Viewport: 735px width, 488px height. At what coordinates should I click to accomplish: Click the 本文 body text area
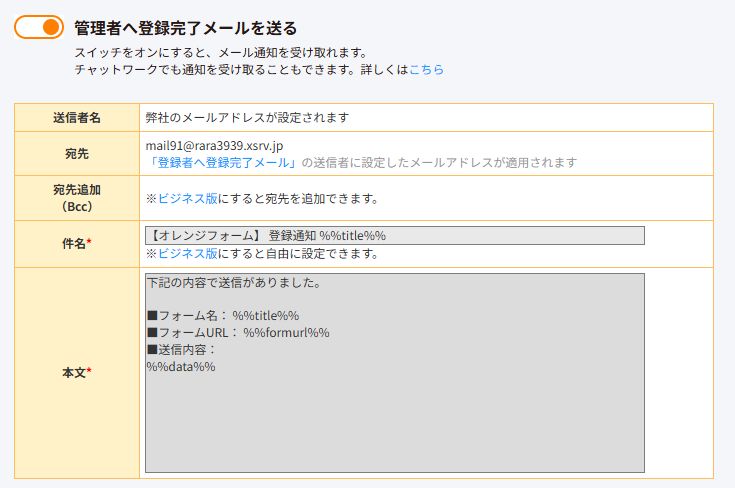pyautogui.click(x=395, y=373)
